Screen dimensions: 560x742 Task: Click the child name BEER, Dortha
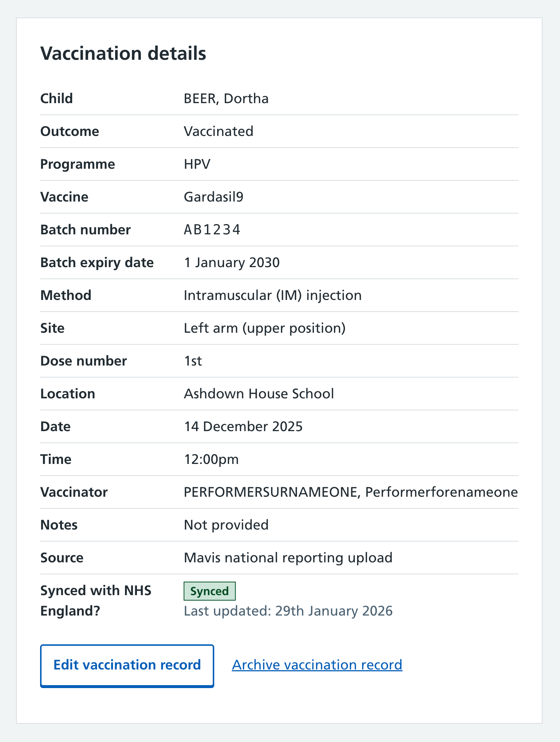[226, 98]
